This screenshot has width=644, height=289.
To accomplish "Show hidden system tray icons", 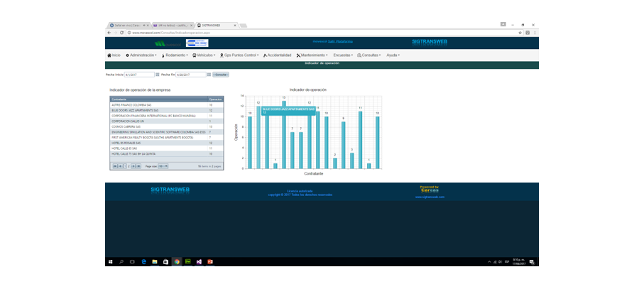I will point(489,262).
